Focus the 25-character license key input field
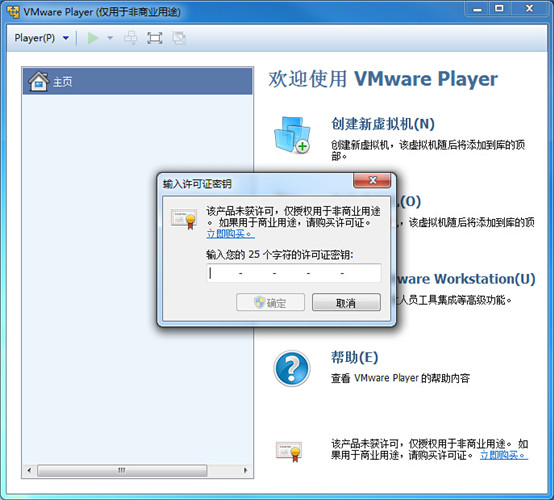Screen dimensions: 554x500 click(294, 273)
